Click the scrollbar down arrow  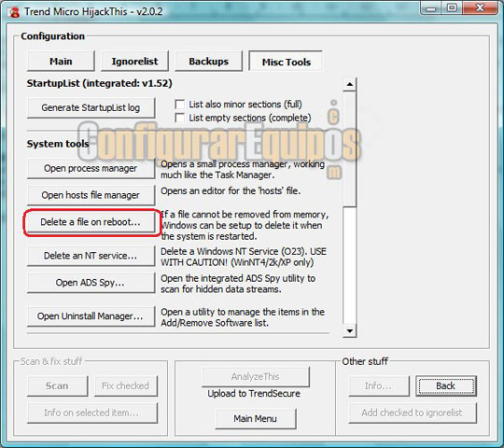coord(350,330)
